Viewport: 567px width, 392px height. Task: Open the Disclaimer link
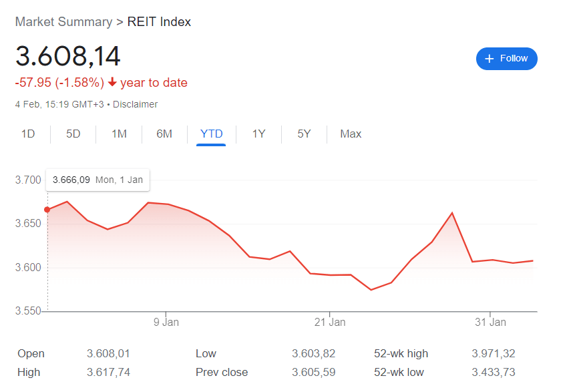pos(136,104)
